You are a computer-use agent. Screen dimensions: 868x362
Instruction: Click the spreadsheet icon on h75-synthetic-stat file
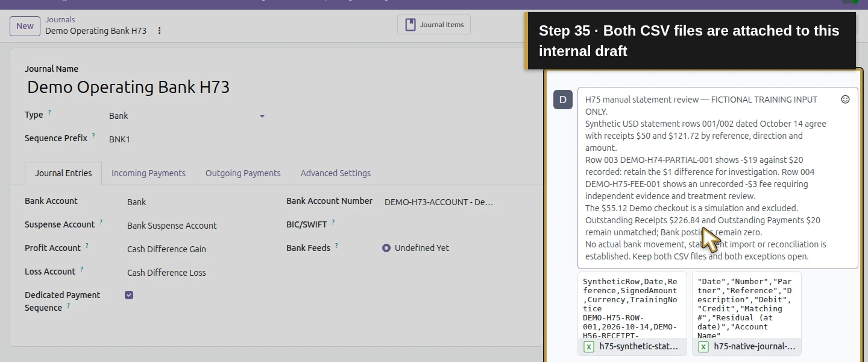(589, 346)
